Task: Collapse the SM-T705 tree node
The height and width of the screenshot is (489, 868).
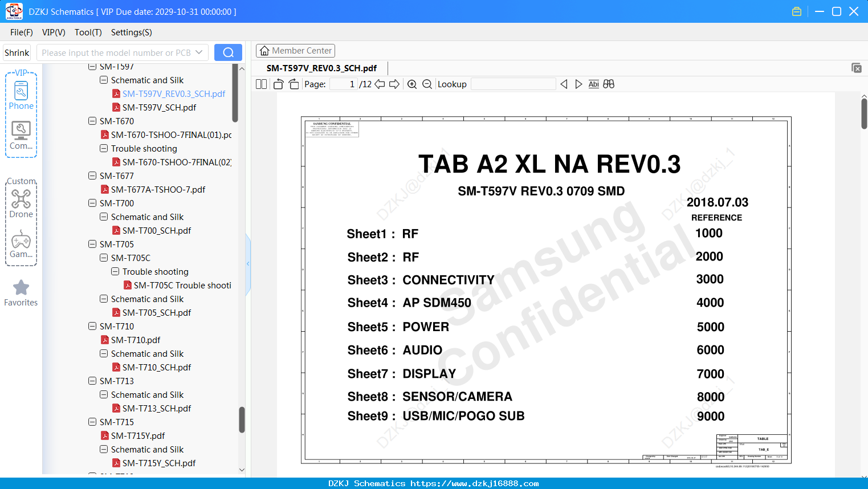Action: [92, 244]
